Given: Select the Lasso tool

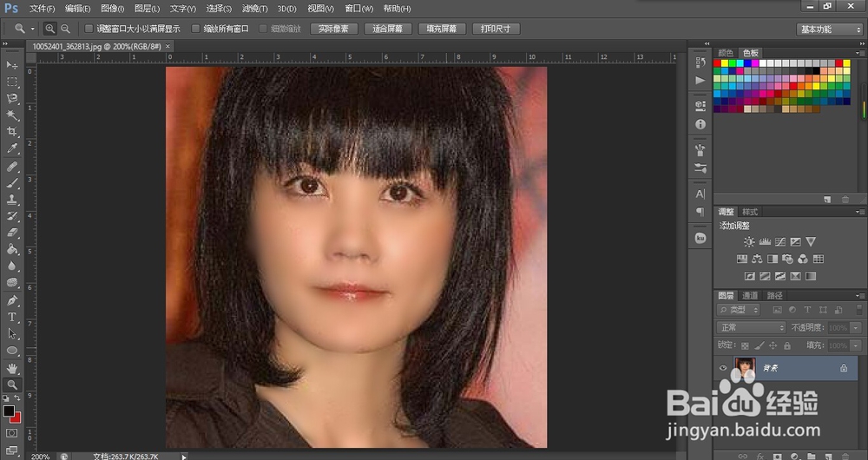Looking at the screenshot, I should click(11, 99).
